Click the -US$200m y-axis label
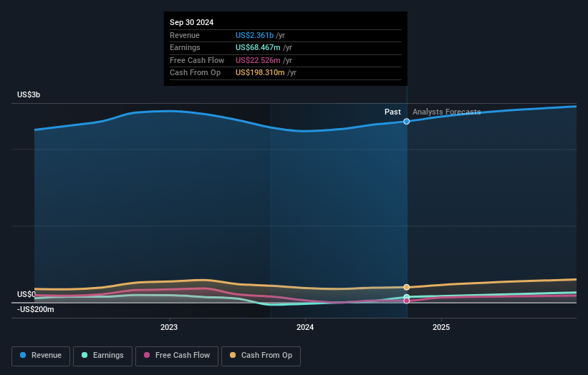Image resolution: width=588 pixels, height=375 pixels. [36, 309]
